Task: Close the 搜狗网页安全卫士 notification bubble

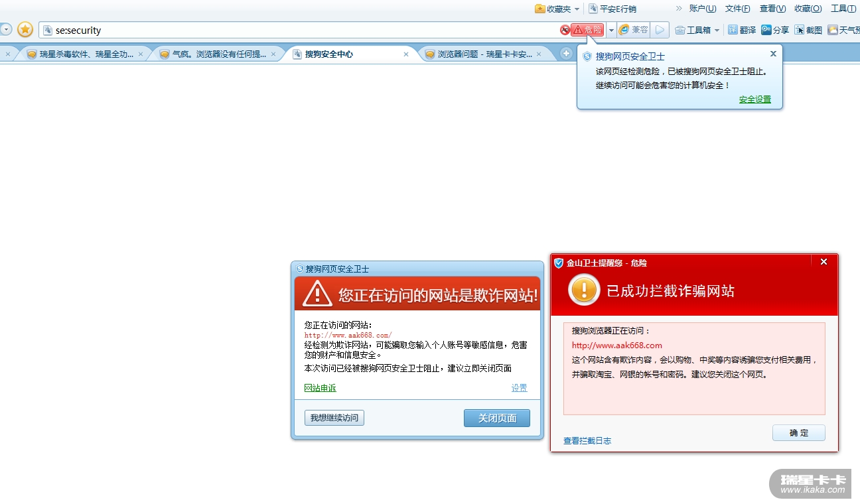Action: (773, 54)
